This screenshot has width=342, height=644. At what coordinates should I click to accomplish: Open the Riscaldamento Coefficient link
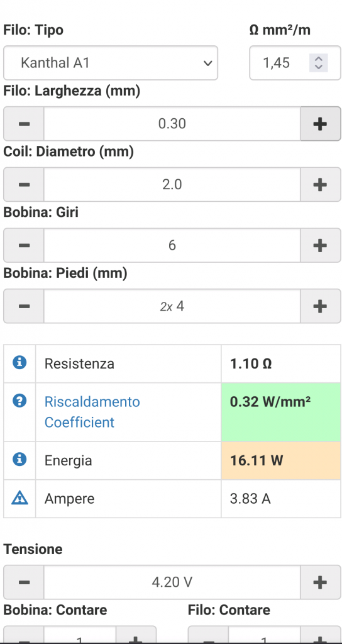tap(92, 412)
